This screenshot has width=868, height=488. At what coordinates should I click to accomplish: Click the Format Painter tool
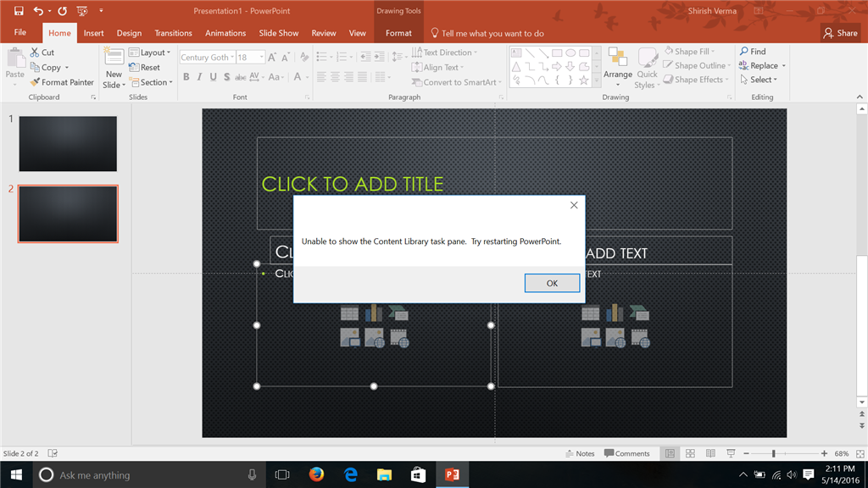[x=62, y=82]
